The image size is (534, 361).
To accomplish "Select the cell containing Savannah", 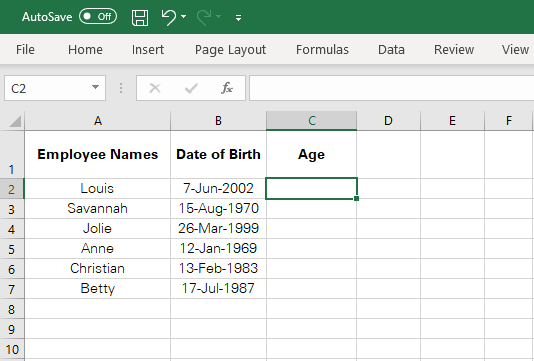I will click(x=98, y=208).
